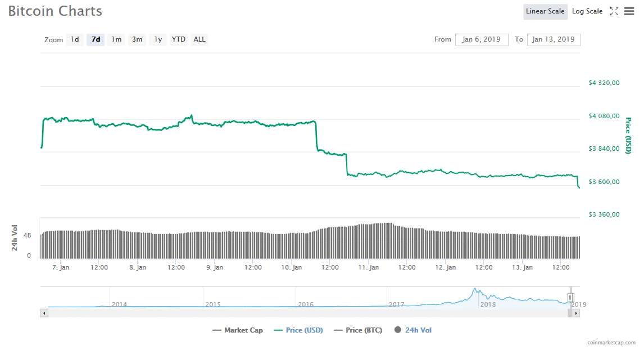Click the $3 840,00 price axis label
644x350 pixels.
pyautogui.click(x=604, y=149)
